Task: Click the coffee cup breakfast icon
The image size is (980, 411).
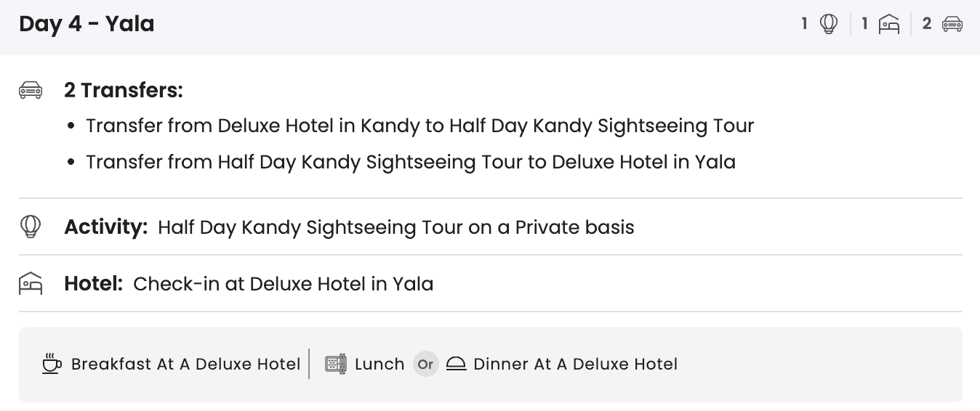Action: [x=52, y=364]
